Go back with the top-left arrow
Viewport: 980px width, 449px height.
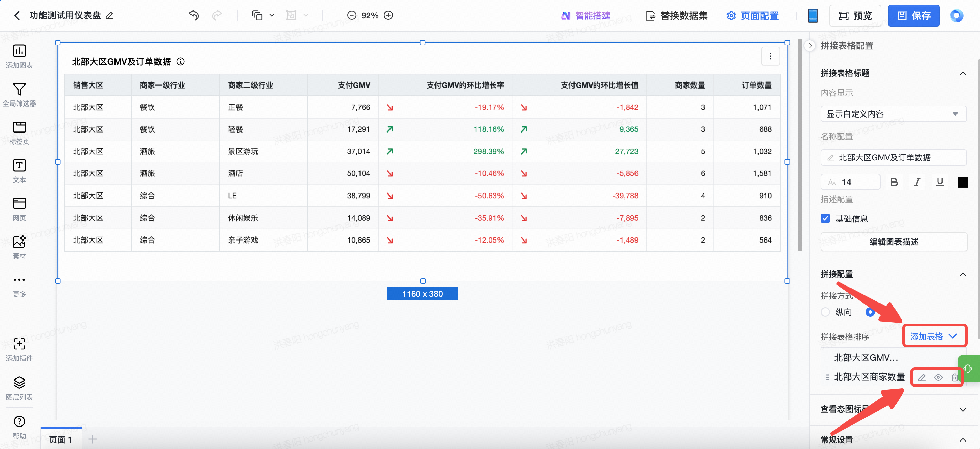[x=17, y=15]
